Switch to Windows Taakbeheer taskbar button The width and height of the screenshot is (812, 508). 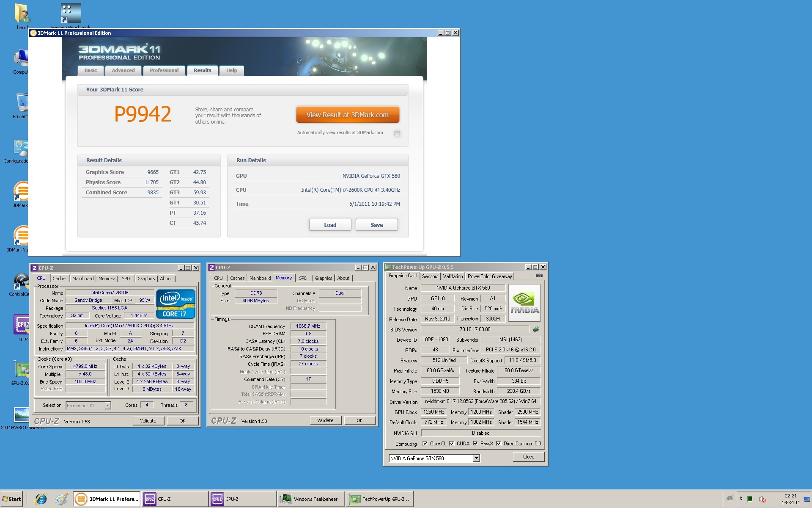pos(311,499)
